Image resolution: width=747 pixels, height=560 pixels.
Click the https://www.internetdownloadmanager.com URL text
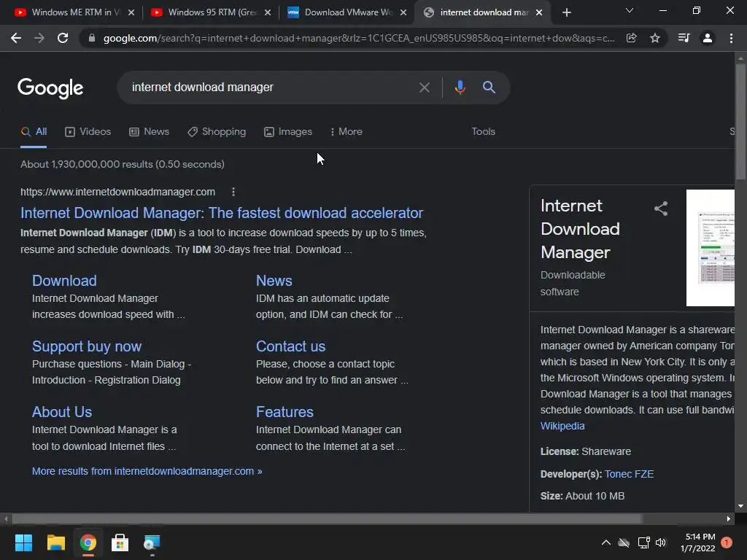pyautogui.click(x=117, y=192)
